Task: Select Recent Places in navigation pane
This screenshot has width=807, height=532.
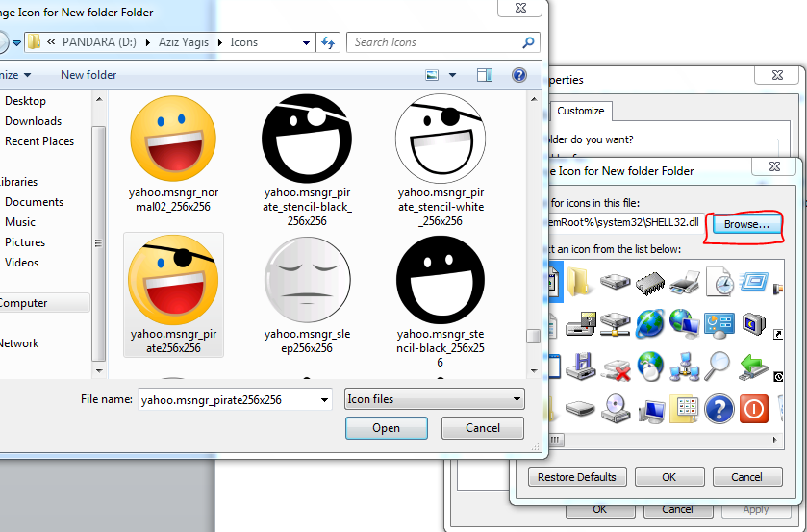Action: tap(39, 141)
